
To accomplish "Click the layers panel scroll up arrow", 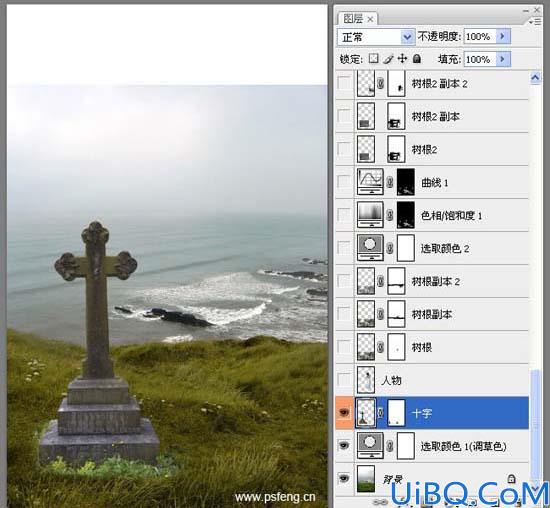I will [535, 78].
